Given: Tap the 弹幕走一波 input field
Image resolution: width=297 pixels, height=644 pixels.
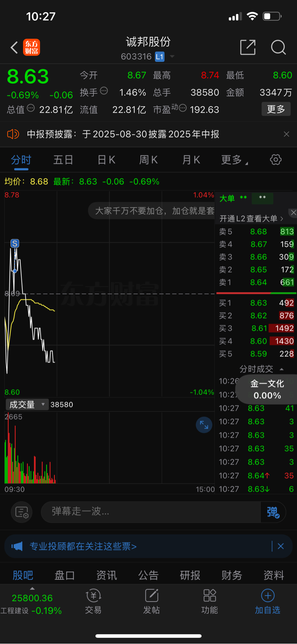Looking at the screenshot, I should coord(151,512).
